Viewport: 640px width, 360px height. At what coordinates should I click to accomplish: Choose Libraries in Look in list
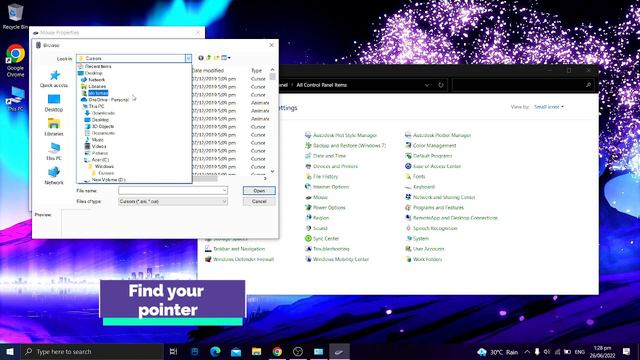coord(97,86)
